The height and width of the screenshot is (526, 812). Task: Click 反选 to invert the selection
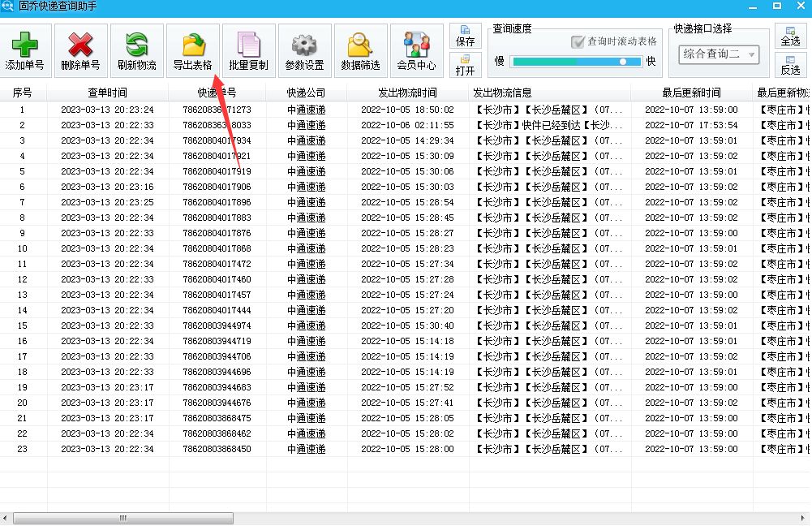click(789, 65)
